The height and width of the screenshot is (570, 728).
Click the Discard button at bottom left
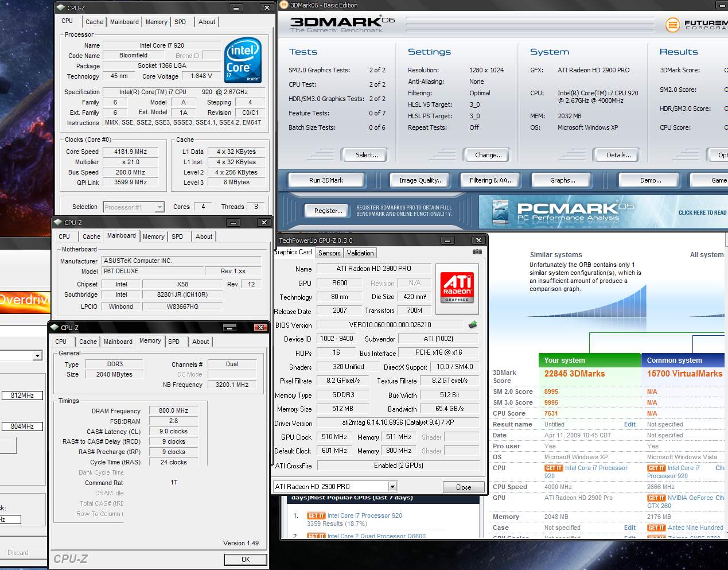18,553
